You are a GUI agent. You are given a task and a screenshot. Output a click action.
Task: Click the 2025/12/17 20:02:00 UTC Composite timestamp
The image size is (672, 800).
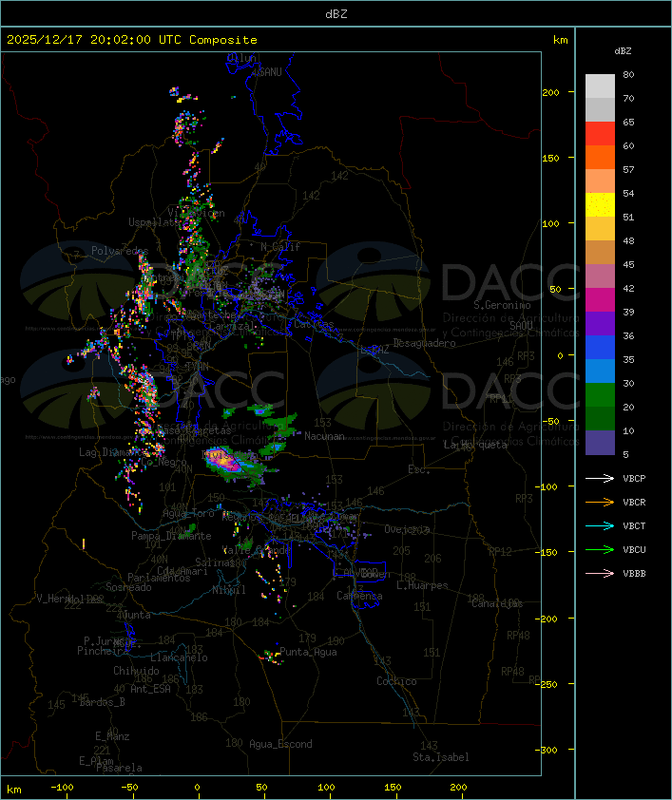[x=132, y=40]
